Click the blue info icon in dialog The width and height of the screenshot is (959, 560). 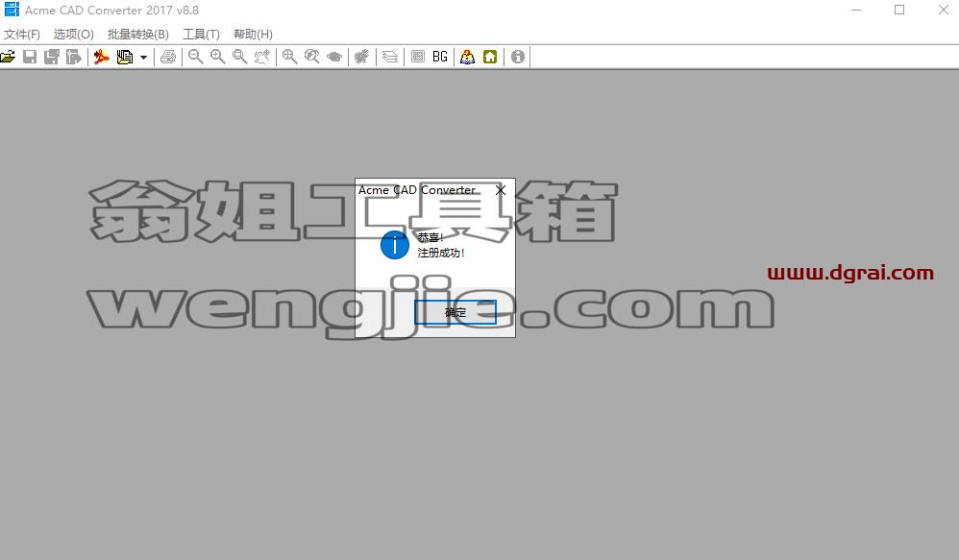click(x=395, y=245)
